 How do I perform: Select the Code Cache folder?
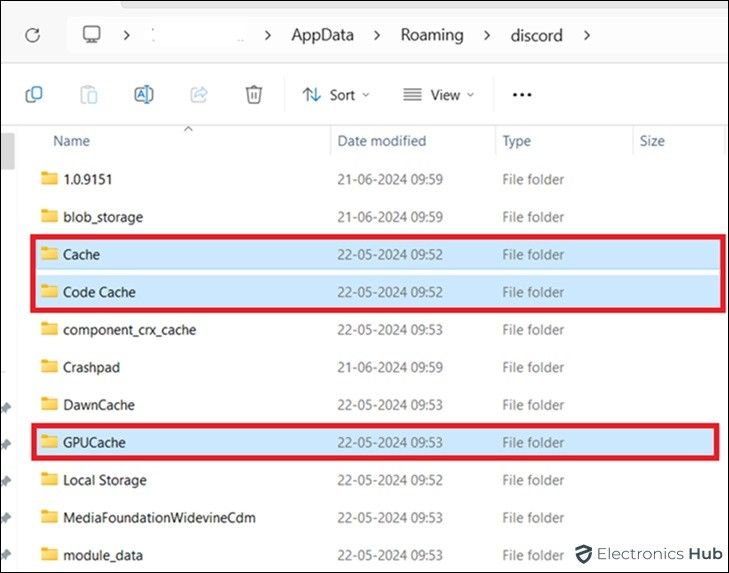pyautogui.click(x=99, y=292)
